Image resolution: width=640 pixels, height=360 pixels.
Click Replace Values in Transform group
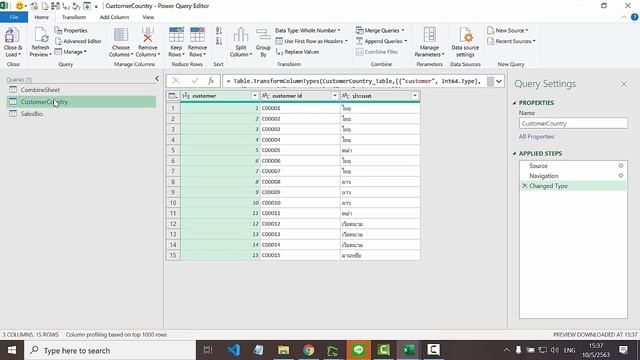[297, 52]
